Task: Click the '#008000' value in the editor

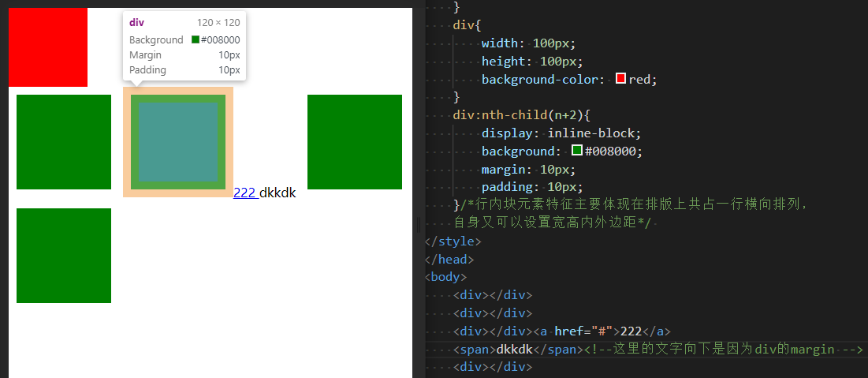Action: point(611,151)
